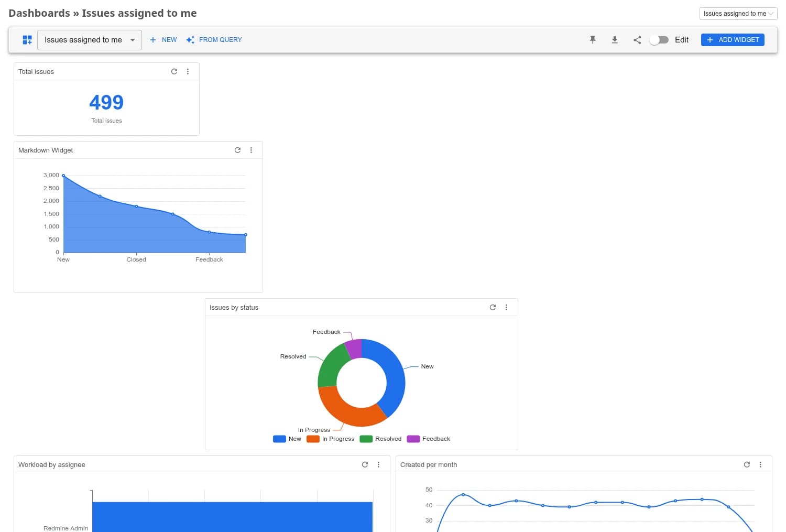The height and width of the screenshot is (532, 786).
Task: Toggle Resolved series in donut legend
Action: (381, 439)
